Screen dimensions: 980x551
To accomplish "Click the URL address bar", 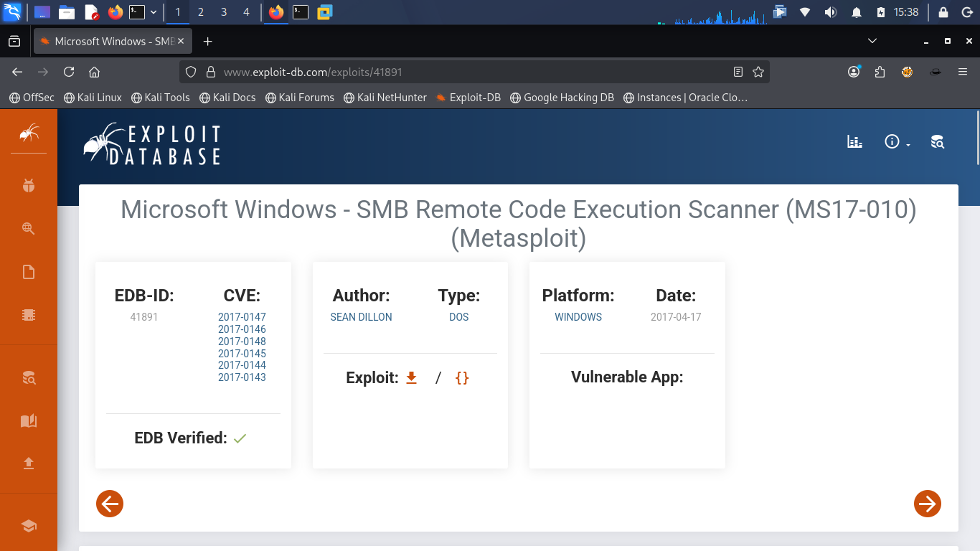I will coord(473,72).
